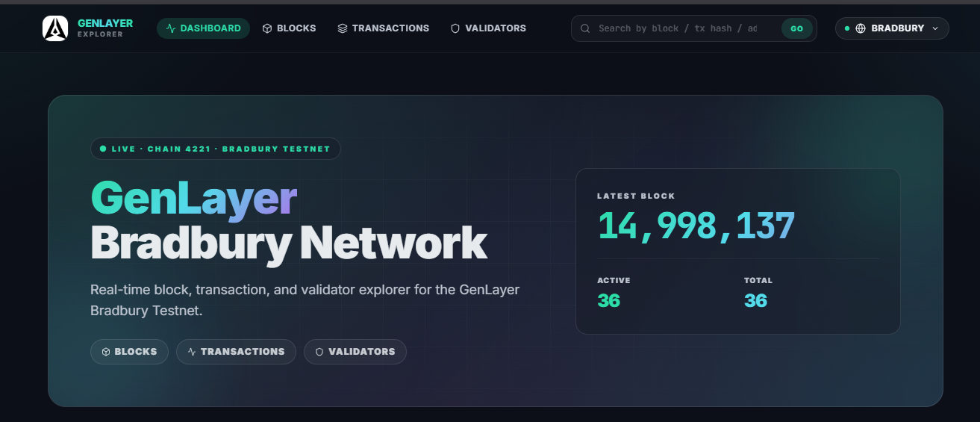This screenshot has width=980, height=422.
Task: Click the latest block number 14,998,137
Action: [696, 226]
